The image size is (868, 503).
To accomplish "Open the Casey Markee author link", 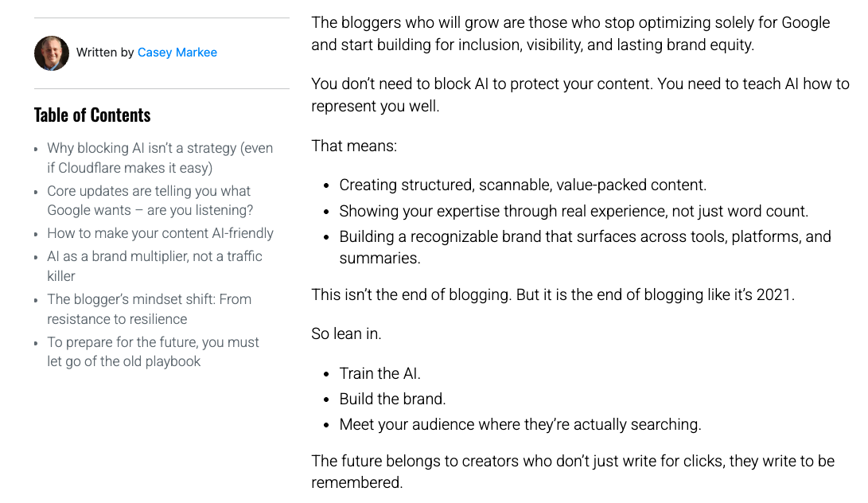I will coord(177,53).
